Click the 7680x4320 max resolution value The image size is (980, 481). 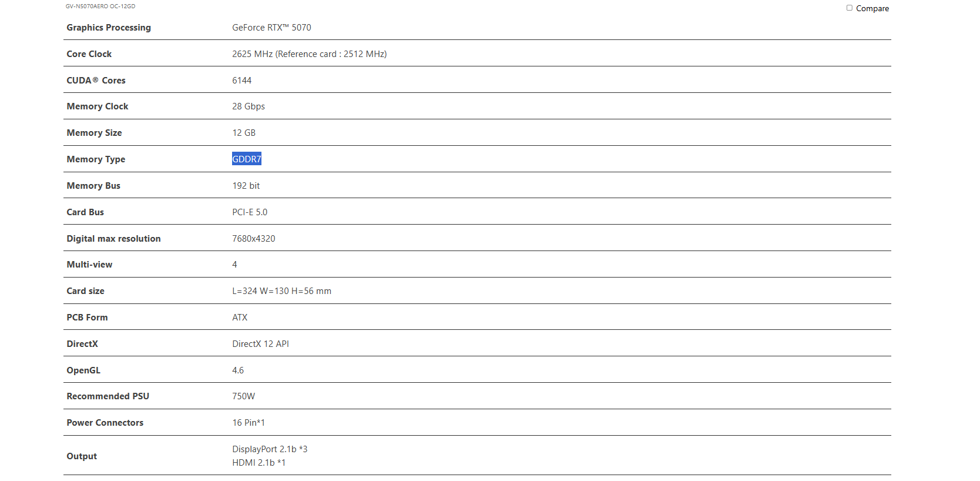[x=254, y=239]
